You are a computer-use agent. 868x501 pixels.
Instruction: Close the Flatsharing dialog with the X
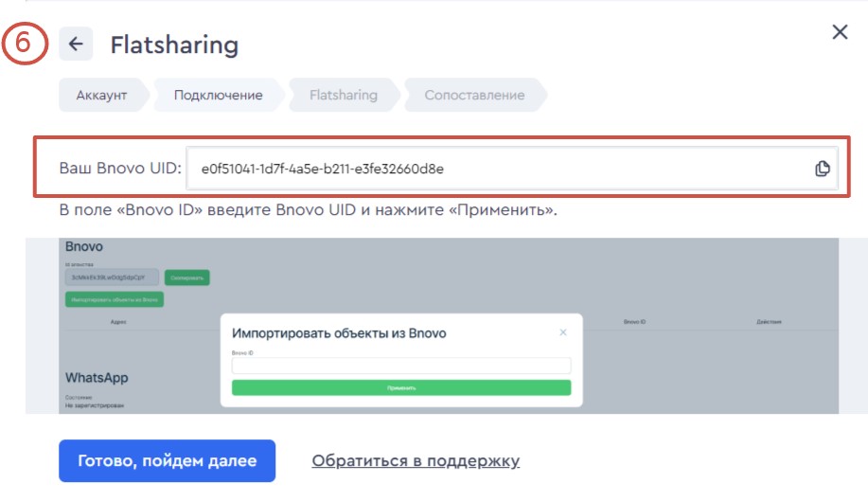tap(839, 32)
